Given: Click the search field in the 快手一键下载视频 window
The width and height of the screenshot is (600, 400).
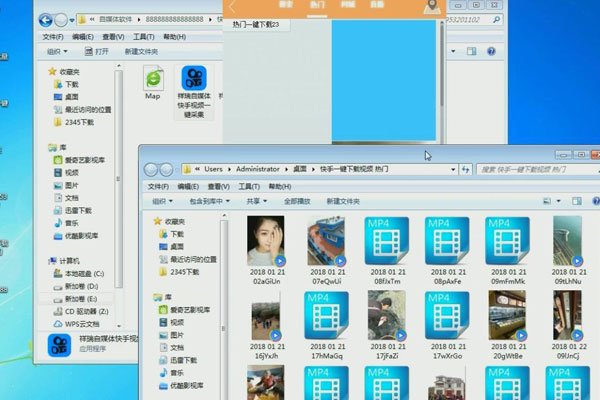Looking at the screenshot, I should [x=536, y=170].
